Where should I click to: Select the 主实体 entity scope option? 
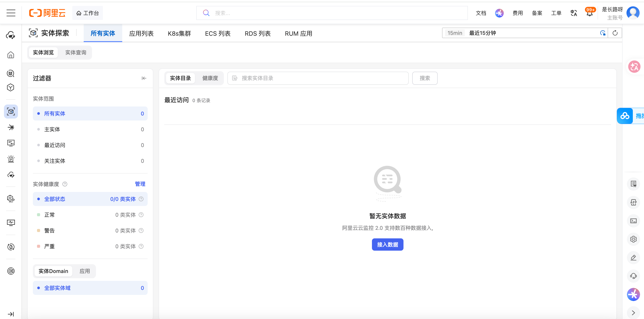click(x=90, y=129)
